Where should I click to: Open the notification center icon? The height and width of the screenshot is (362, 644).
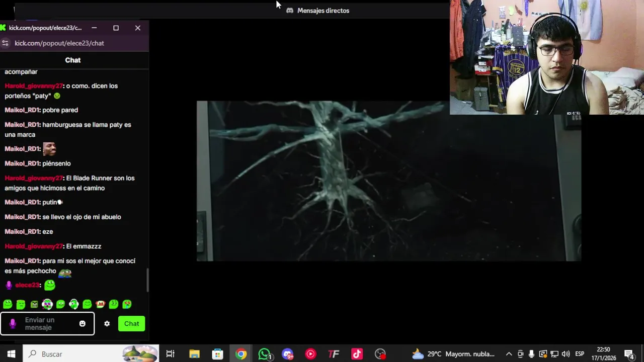coord(629,354)
